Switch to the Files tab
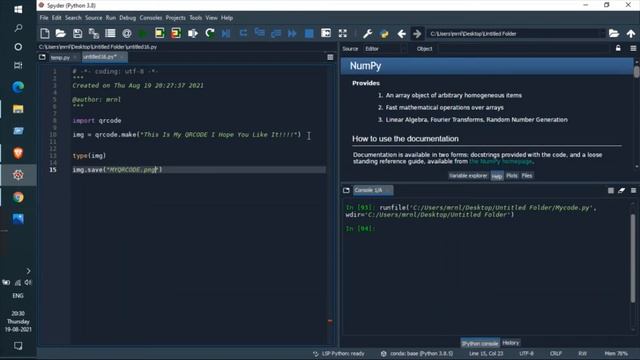The width and height of the screenshot is (640, 360). pyautogui.click(x=527, y=176)
